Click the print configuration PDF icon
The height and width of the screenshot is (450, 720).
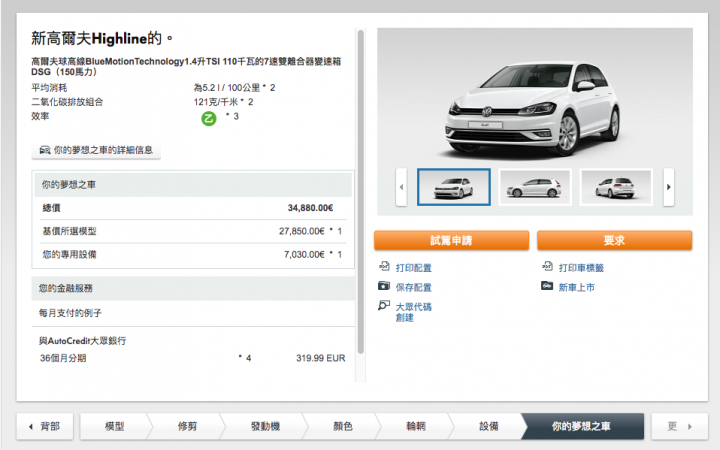(384, 266)
